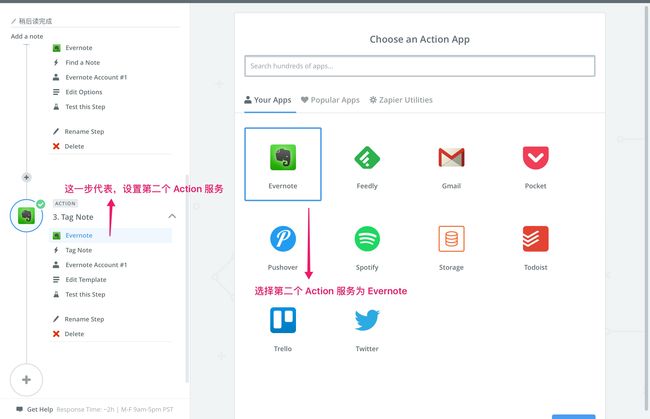The height and width of the screenshot is (419, 650).
Task: Switch to Your Apps tab
Action: coord(268,100)
